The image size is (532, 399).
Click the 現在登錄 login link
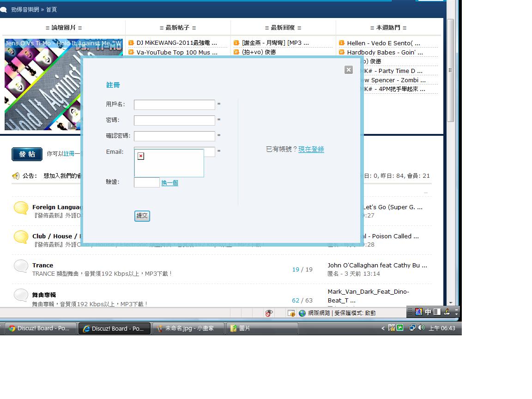point(311,149)
